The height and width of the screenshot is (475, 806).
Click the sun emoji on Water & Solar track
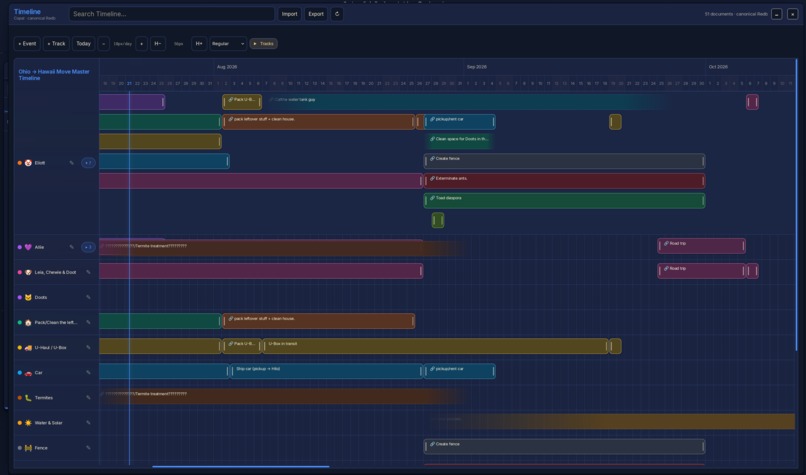[x=28, y=423]
